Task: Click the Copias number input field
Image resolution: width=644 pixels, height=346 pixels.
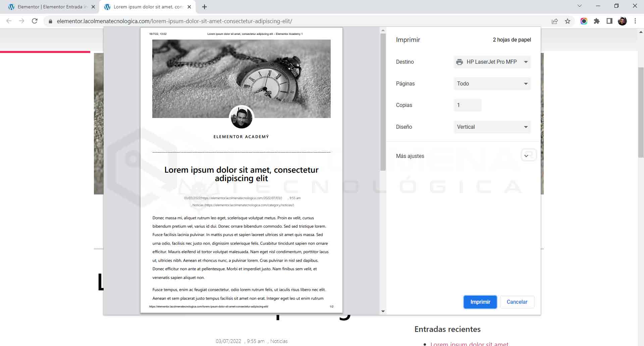Action: pos(467,105)
